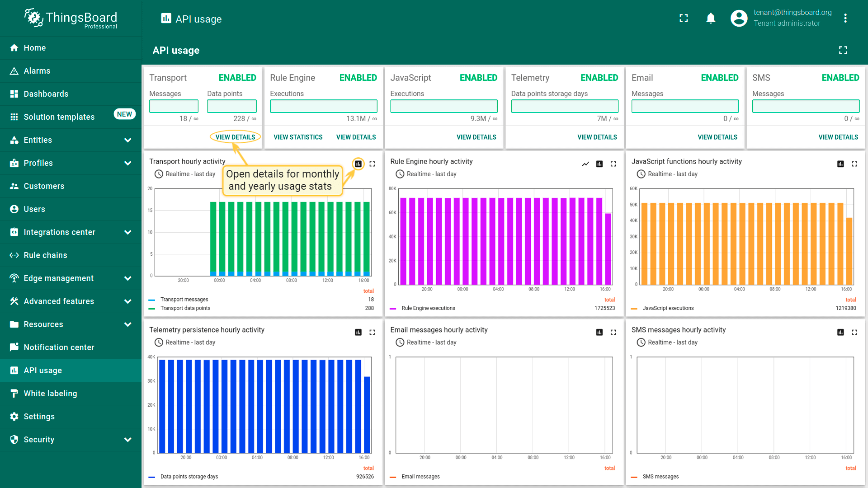The height and width of the screenshot is (488, 868).
Task: Click the ThingsBoard logo
Action: coord(71,19)
